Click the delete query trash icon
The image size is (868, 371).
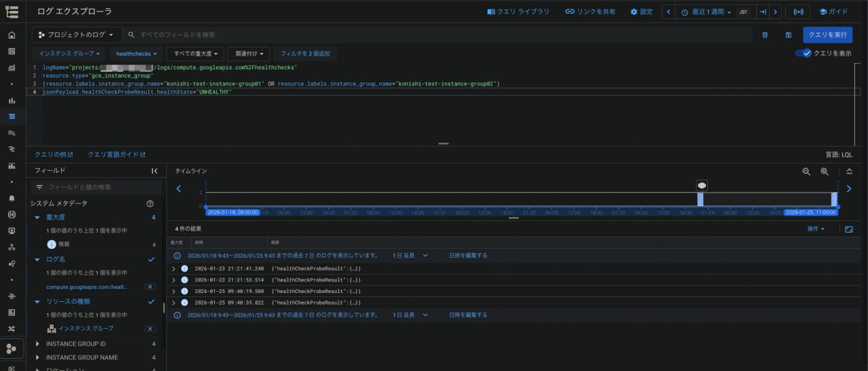tap(765, 35)
